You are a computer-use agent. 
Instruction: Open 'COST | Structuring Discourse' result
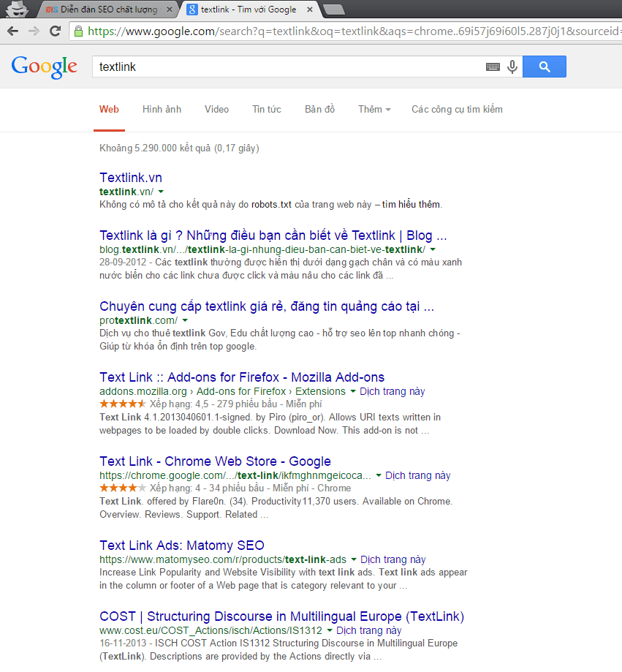282,616
